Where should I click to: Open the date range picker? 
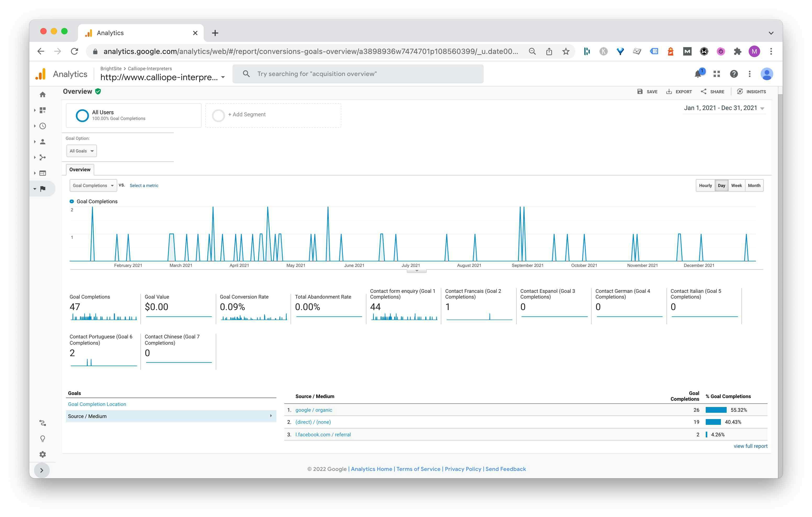coord(724,108)
